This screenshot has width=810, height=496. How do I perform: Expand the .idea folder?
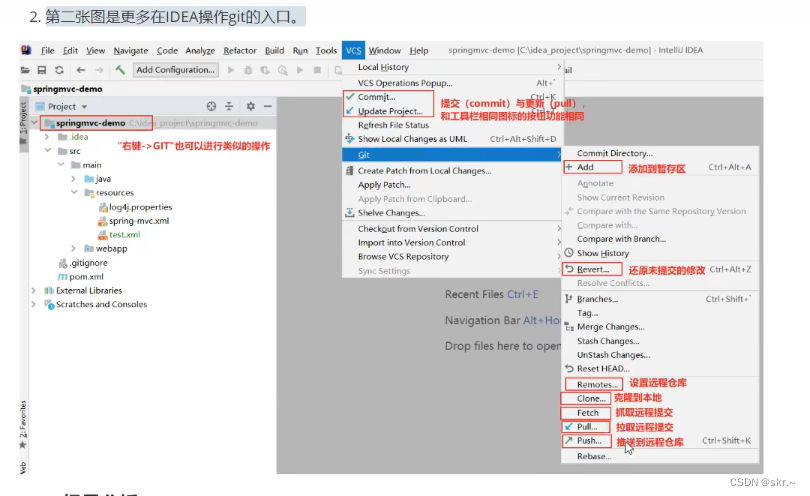tap(47, 137)
